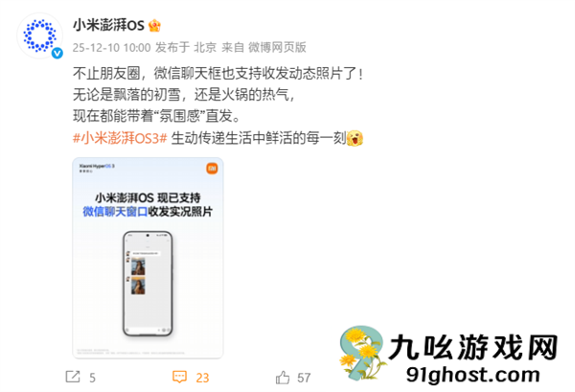Click the 微博网页版 source link
Screen dimensions: 575x392
pyautogui.click(x=277, y=47)
